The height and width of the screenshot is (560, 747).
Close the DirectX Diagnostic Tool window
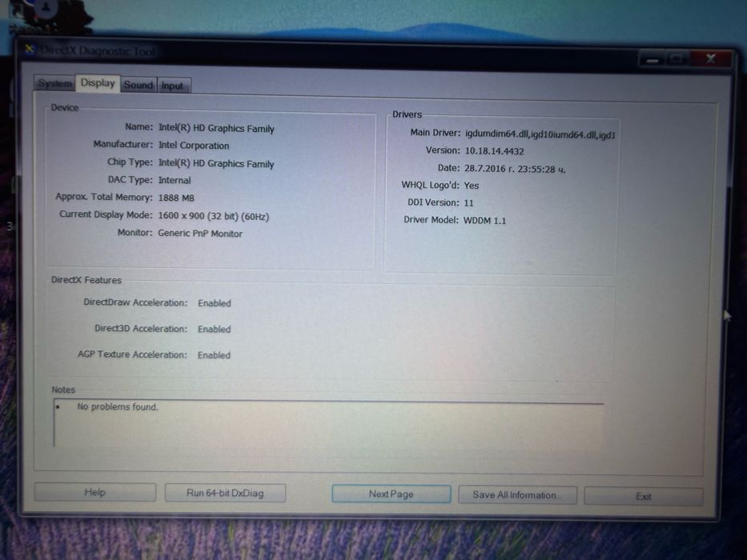(x=710, y=58)
